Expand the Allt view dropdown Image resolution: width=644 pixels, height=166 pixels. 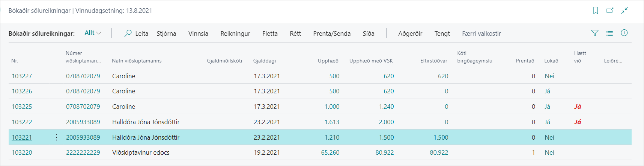coord(93,33)
